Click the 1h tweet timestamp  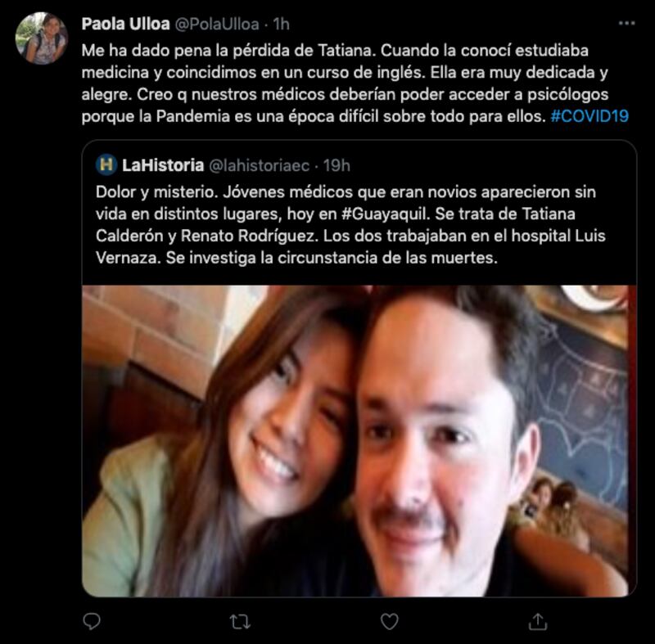point(281,25)
